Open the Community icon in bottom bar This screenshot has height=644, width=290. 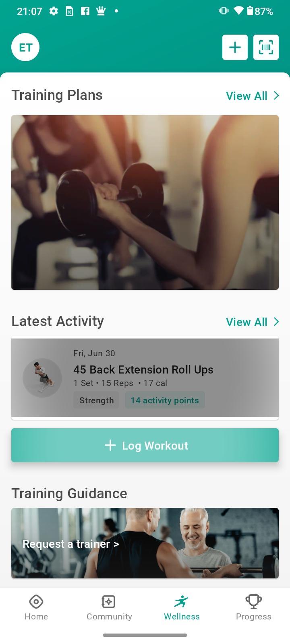point(109,602)
